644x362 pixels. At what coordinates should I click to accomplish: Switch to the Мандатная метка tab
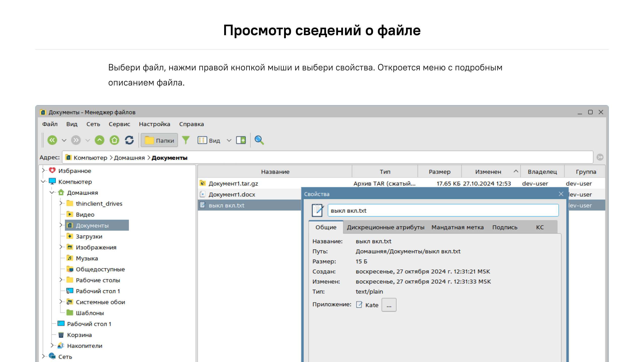(x=457, y=227)
